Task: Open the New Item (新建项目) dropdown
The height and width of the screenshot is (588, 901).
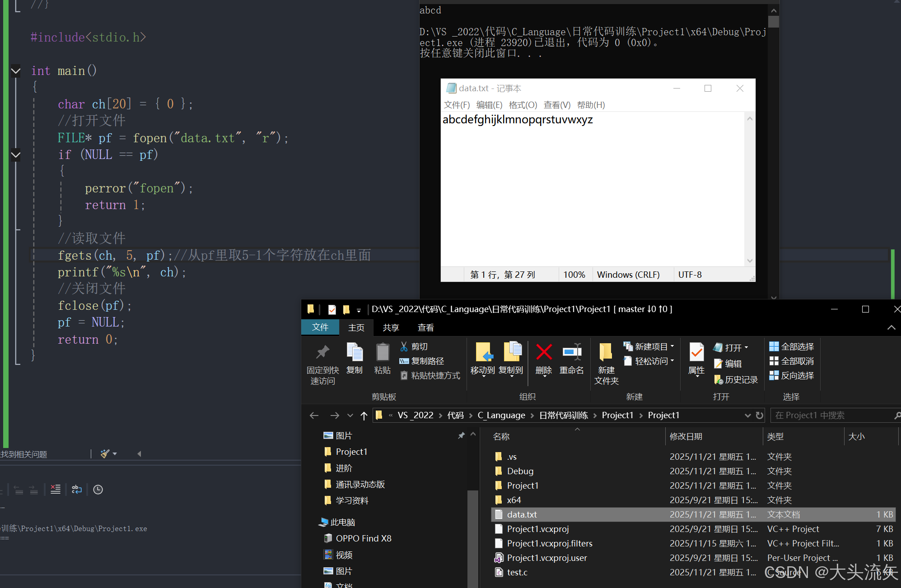Action: [651, 346]
